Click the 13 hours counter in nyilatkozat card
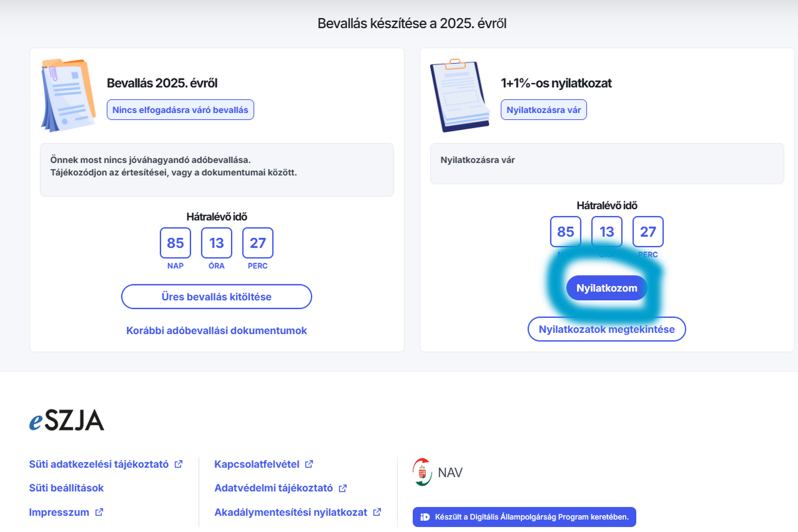This screenshot has height=532, width=798. pos(607,232)
